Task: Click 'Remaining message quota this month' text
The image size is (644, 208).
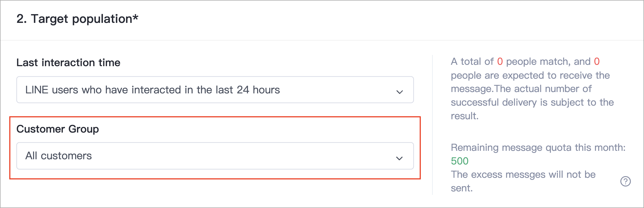Action: [538, 148]
